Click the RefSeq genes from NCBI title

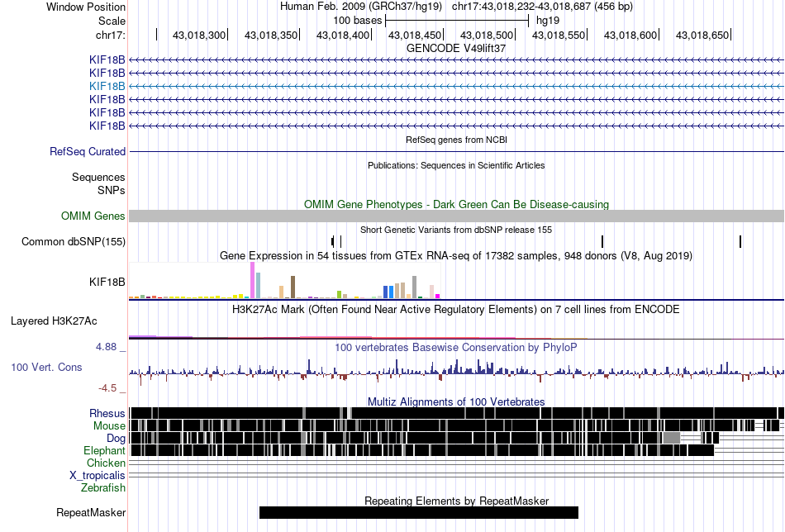pyautogui.click(x=456, y=140)
